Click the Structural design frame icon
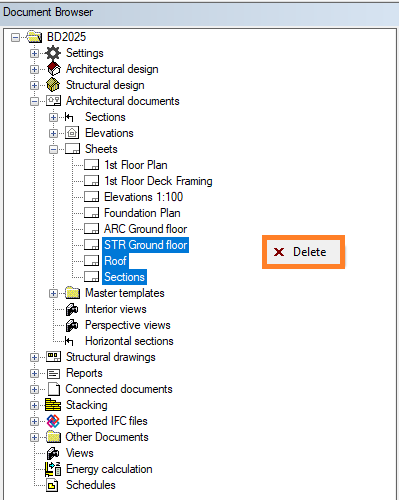Viewport: 399px width, 500px height. click(x=53, y=85)
